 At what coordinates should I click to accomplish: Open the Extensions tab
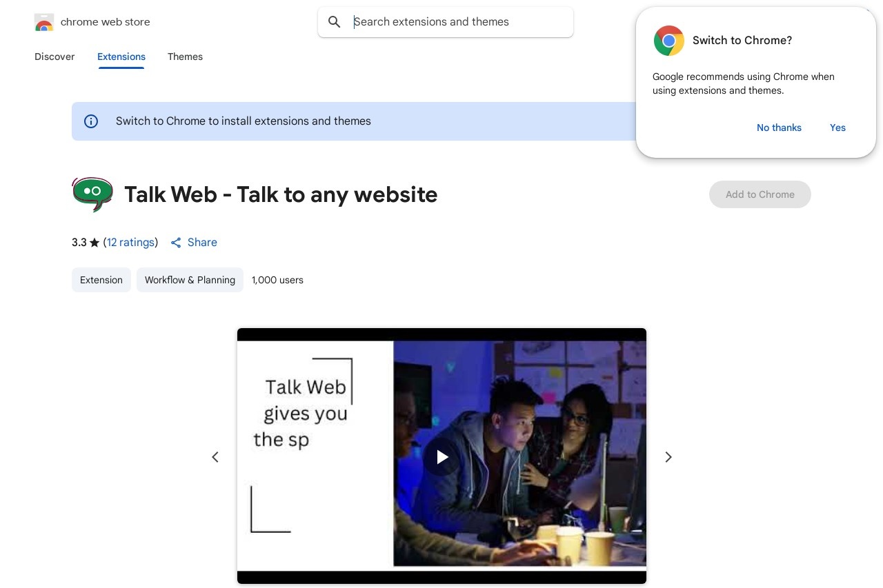click(121, 57)
